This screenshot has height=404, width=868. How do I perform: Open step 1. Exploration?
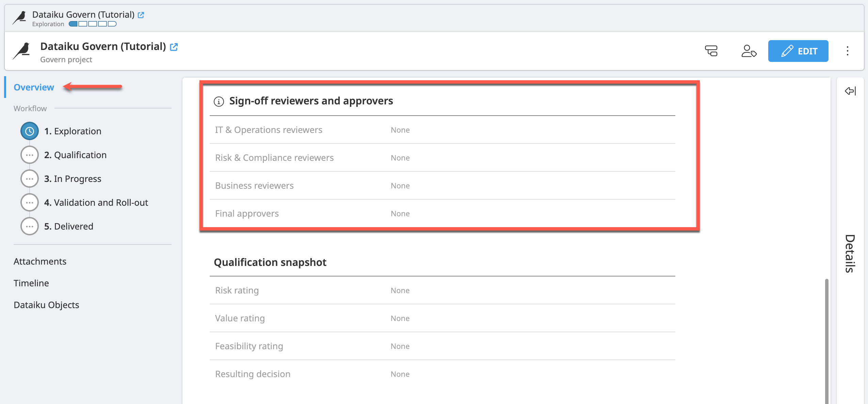point(73,131)
